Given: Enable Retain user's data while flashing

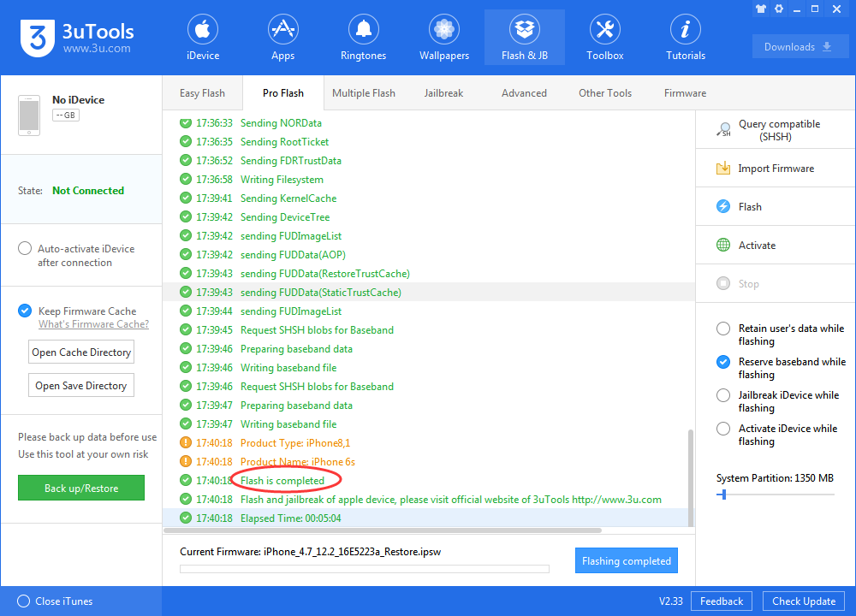Looking at the screenshot, I should pos(723,329).
